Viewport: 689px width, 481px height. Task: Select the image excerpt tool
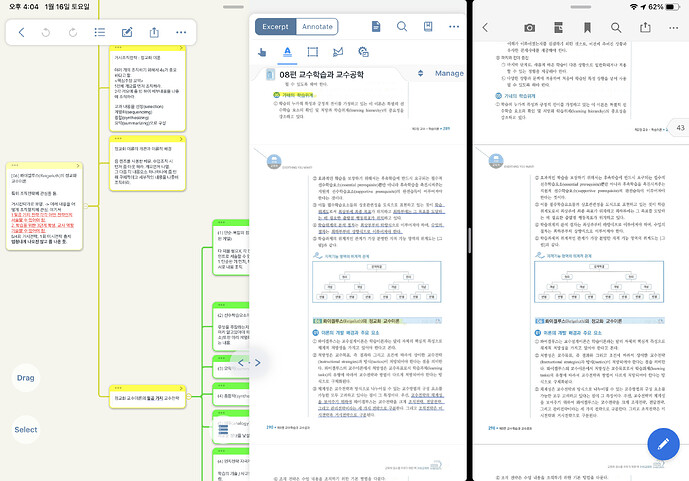[x=363, y=52]
